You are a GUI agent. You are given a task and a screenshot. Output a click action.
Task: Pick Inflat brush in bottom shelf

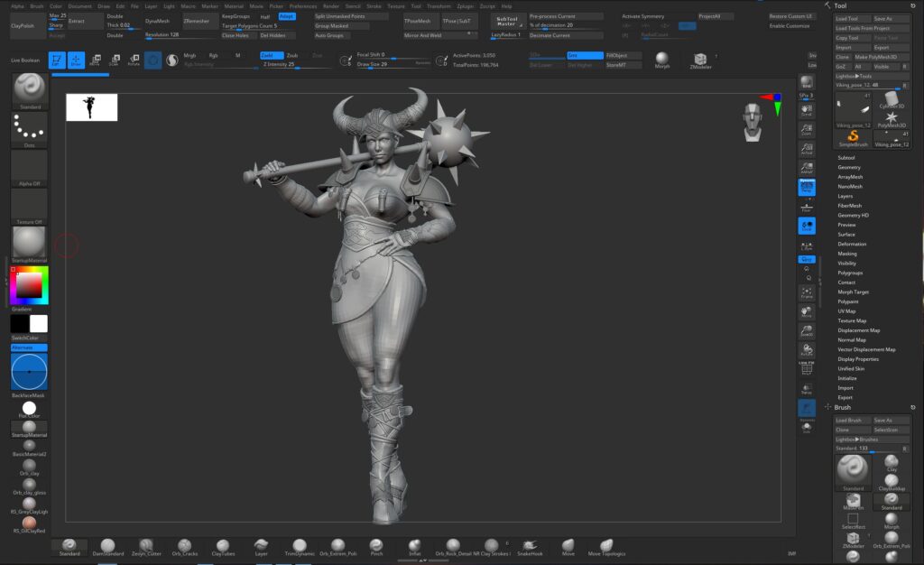415,547
